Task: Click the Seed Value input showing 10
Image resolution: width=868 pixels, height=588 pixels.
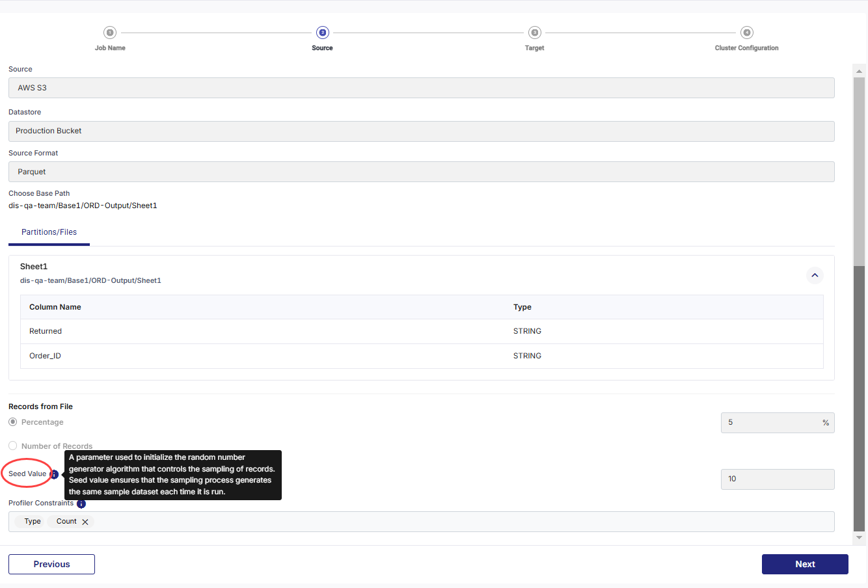Action: (777, 479)
